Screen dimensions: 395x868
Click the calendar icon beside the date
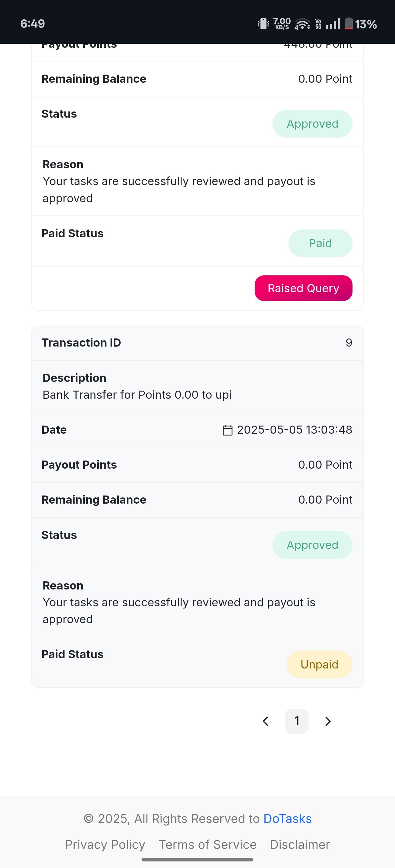pos(228,430)
